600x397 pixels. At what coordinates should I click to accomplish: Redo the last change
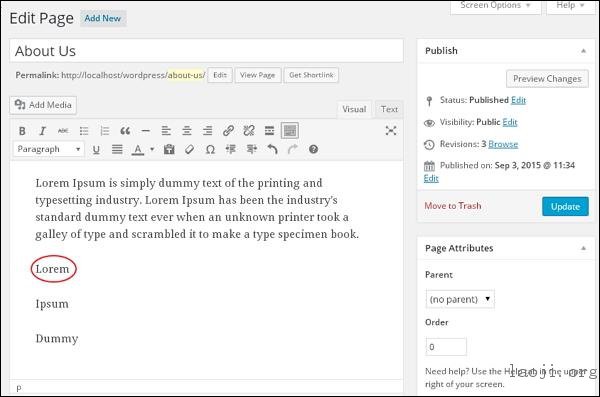[x=293, y=149]
